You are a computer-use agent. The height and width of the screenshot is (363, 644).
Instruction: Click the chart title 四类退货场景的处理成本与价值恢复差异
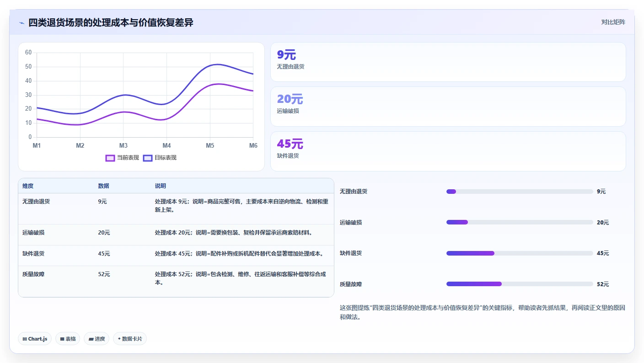pyautogui.click(x=111, y=22)
